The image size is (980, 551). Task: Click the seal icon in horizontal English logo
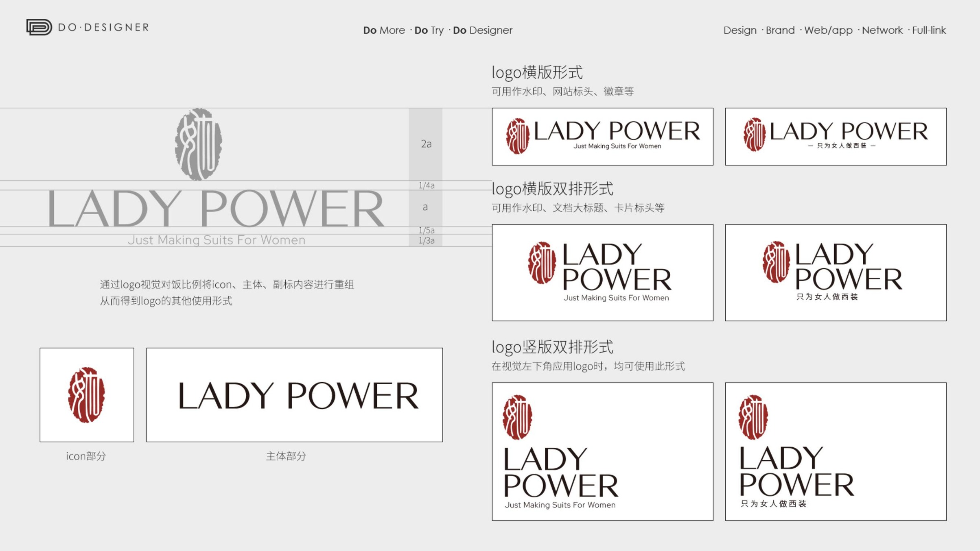pyautogui.click(x=518, y=136)
